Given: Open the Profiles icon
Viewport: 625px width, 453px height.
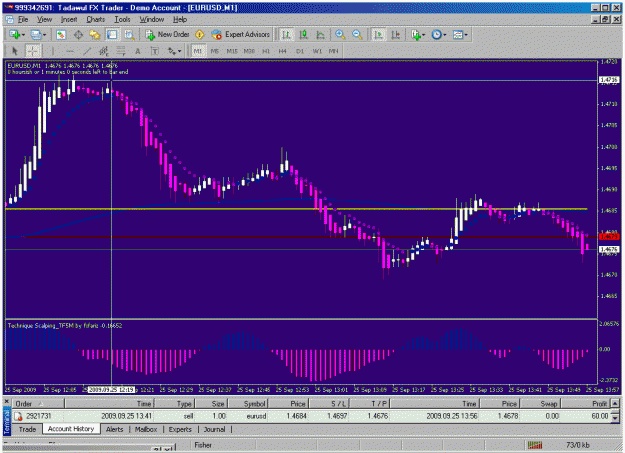Looking at the screenshot, I should (x=36, y=35).
